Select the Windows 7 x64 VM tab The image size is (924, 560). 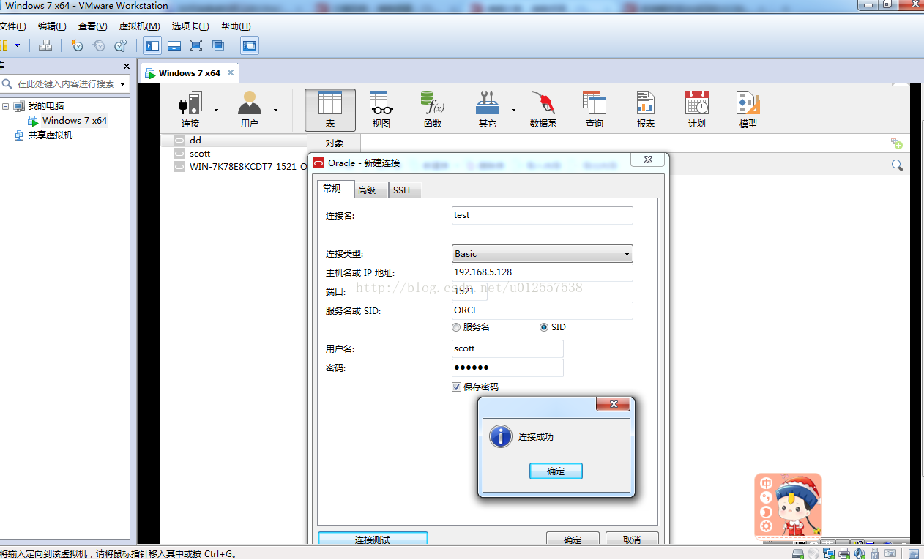pos(190,73)
